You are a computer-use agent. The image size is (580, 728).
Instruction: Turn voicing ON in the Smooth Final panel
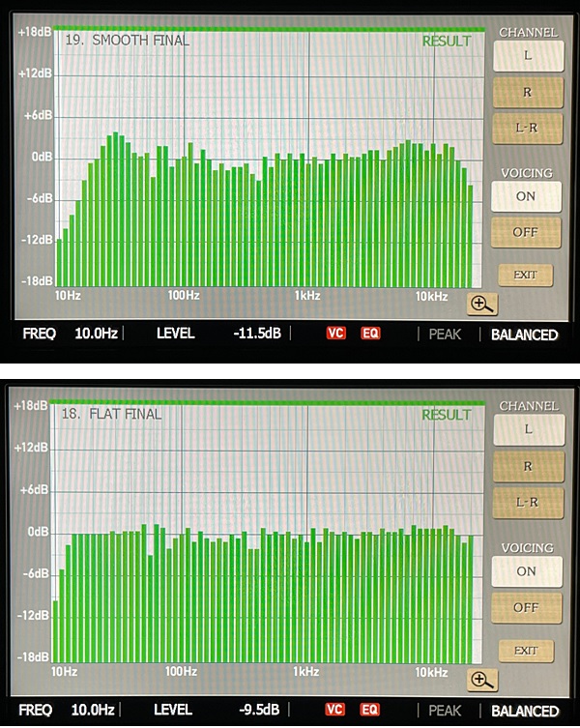click(x=525, y=196)
